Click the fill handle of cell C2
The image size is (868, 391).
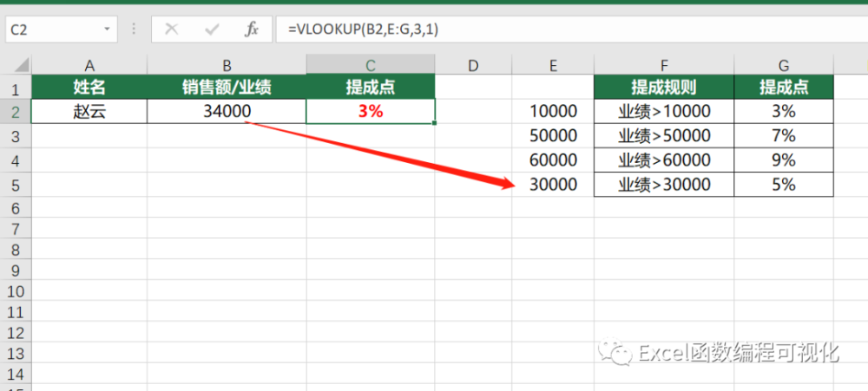click(x=435, y=123)
